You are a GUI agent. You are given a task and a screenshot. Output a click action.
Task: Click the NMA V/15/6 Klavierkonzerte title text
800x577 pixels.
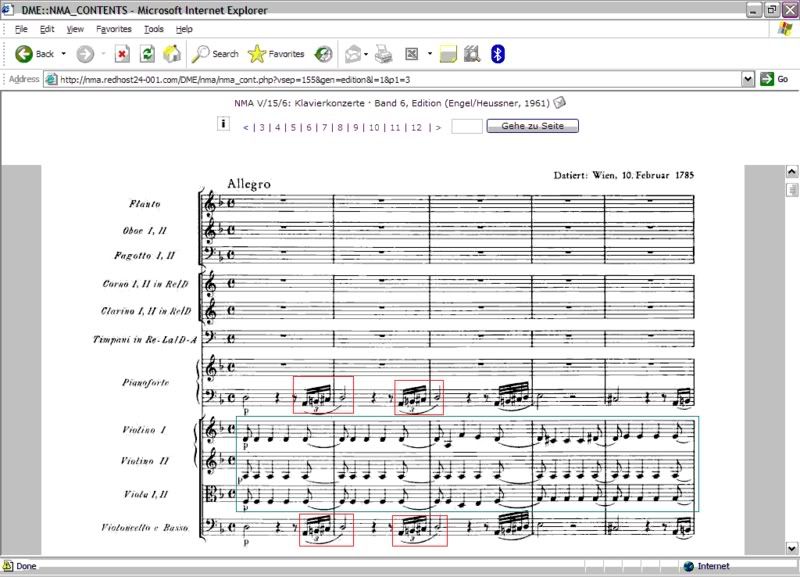pos(392,103)
